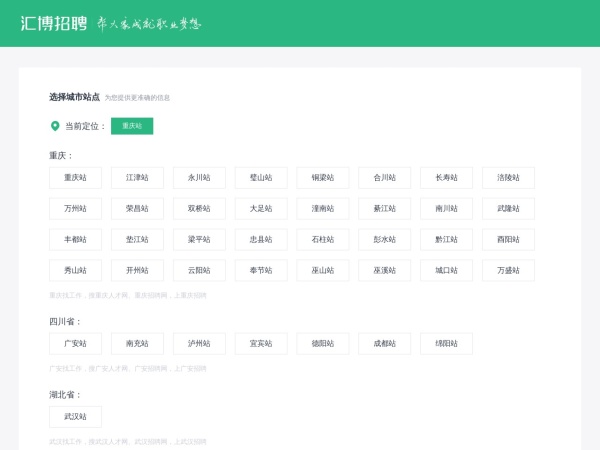Viewport: 600px width, 450px height.
Task: Select 南川站 station button
Action: pyautogui.click(x=446, y=209)
